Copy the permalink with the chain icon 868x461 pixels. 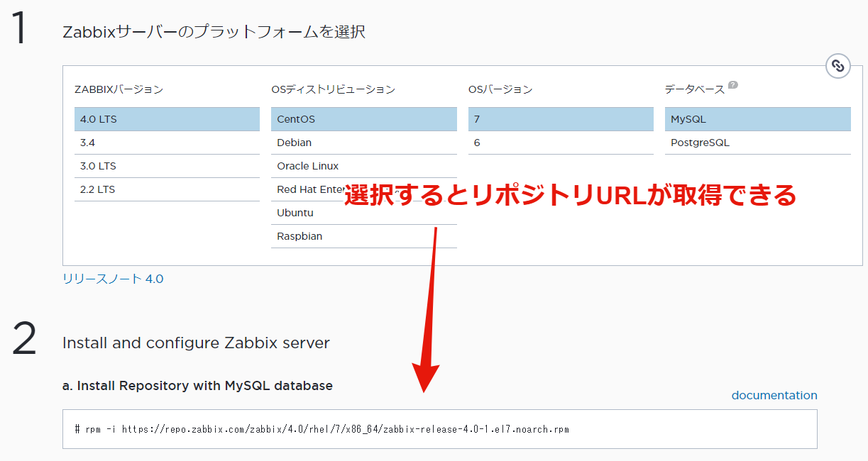click(x=838, y=66)
